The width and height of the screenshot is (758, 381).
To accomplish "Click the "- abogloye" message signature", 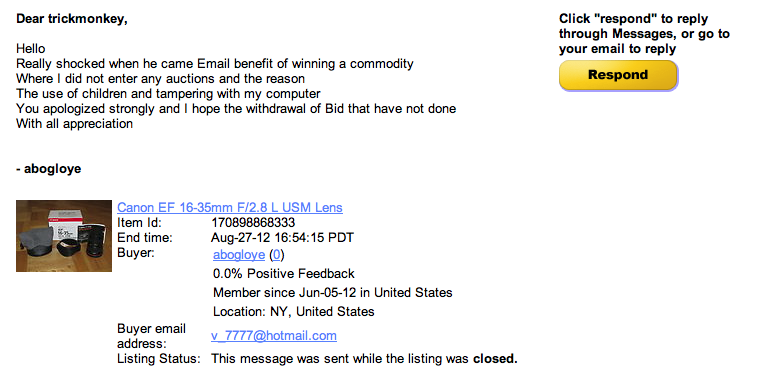I will click(48, 169).
